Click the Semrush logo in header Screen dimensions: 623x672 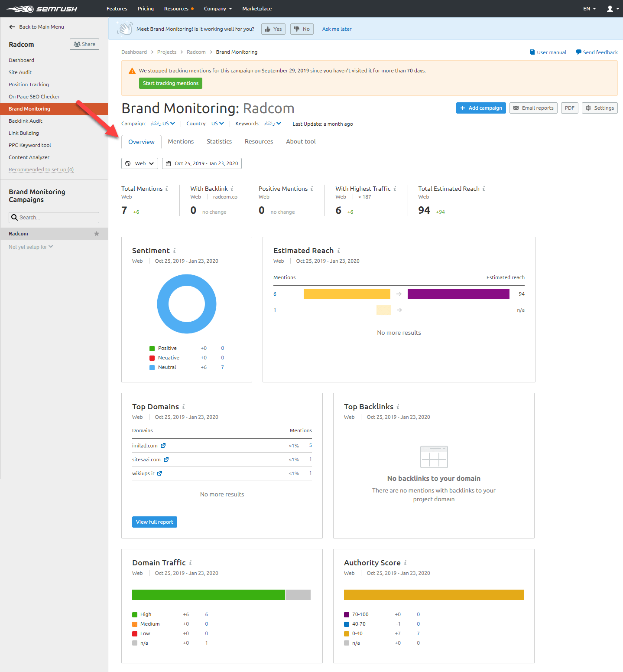coord(42,9)
